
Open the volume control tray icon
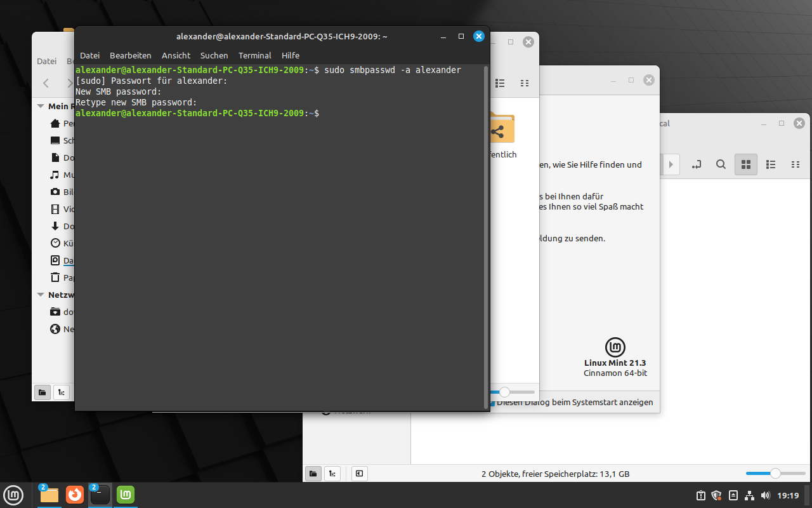coord(765,495)
